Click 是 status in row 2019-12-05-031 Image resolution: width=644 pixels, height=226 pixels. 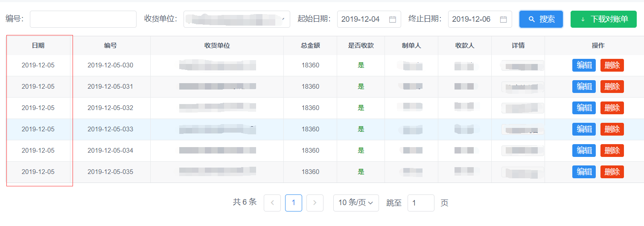(361, 87)
